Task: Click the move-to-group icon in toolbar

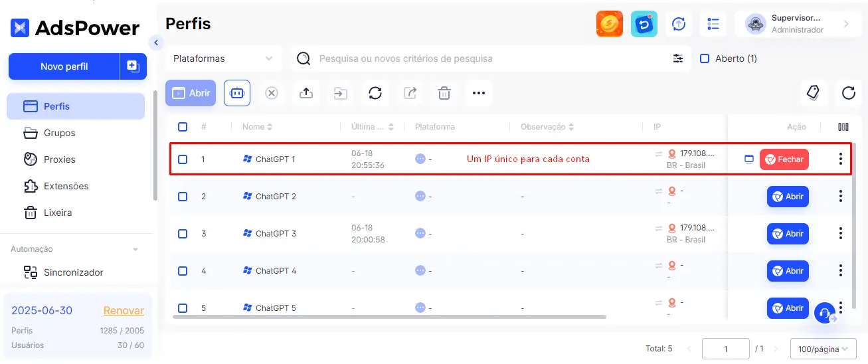Action: pyautogui.click(x=341, y=93)
